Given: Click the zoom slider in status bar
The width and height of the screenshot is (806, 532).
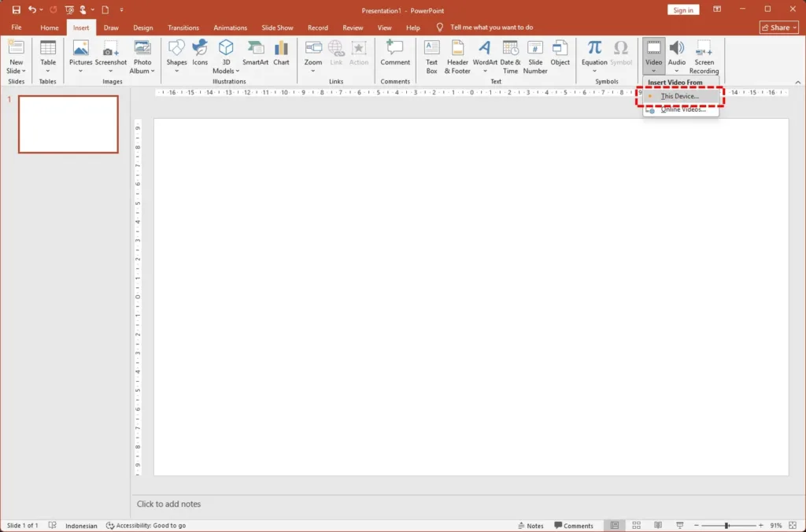Looking at the screenshot, I should pyautogui.click(x=726, y=526).
